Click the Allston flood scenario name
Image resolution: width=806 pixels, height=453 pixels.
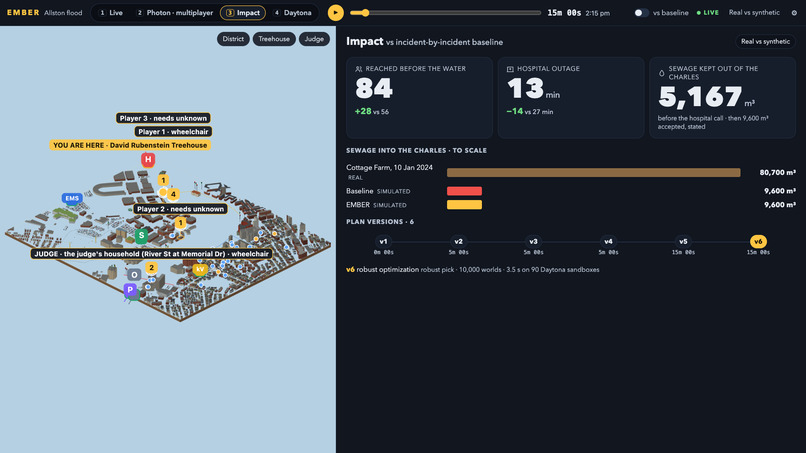(x=63, y=13)
